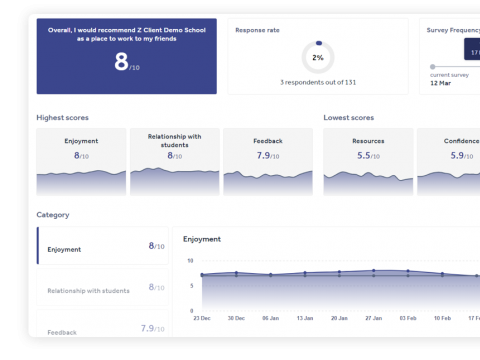This screenshot has width=480, height=360.
Task: Open Relationship with students score card
Action: point(175,162)
